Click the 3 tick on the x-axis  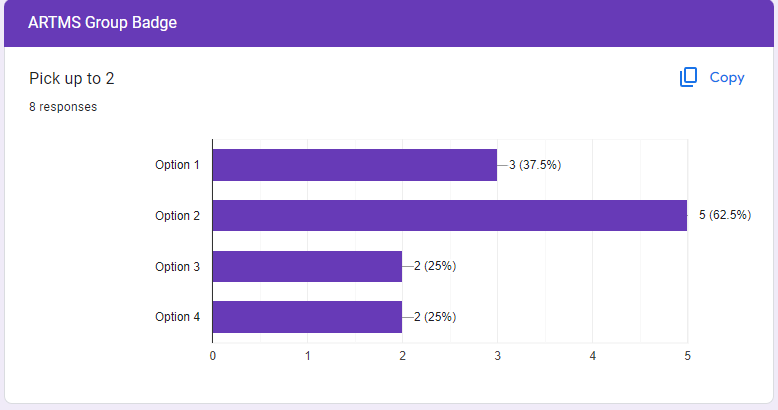point(497,356)
